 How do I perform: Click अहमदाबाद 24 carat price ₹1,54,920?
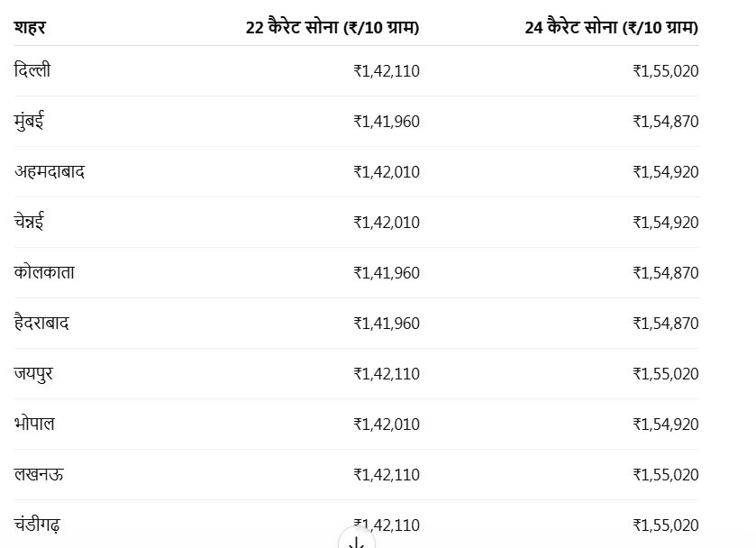(x=666, y=172)
